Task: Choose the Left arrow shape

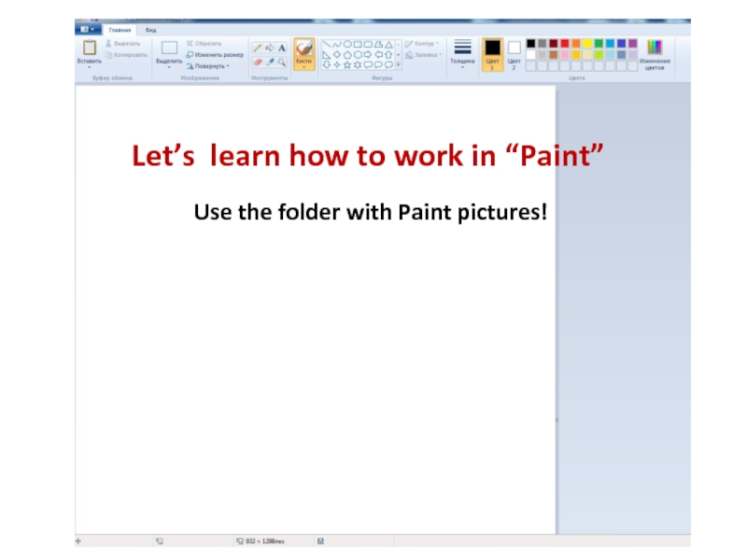Action: pos(379,55)
